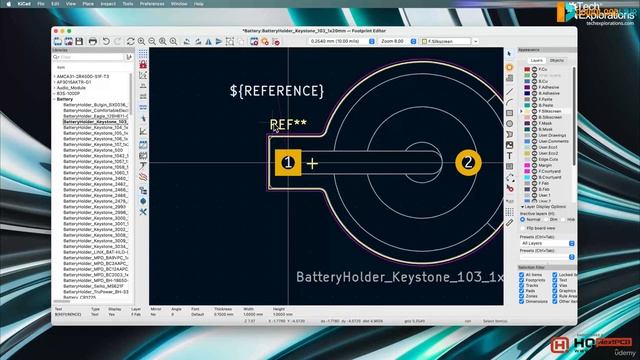
Task: Toggle visibility of F.Cu layer
Action: pyautogui.click(x=534, y=69)
